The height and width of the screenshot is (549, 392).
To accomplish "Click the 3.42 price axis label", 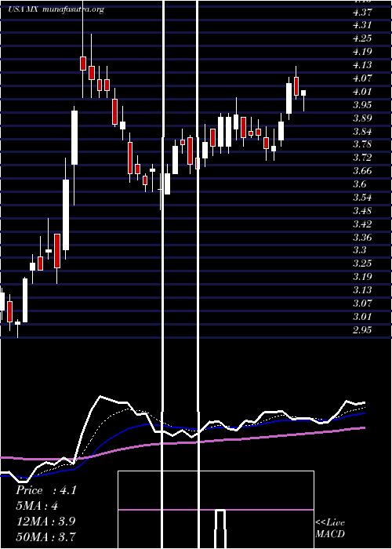I will (362, 224).
